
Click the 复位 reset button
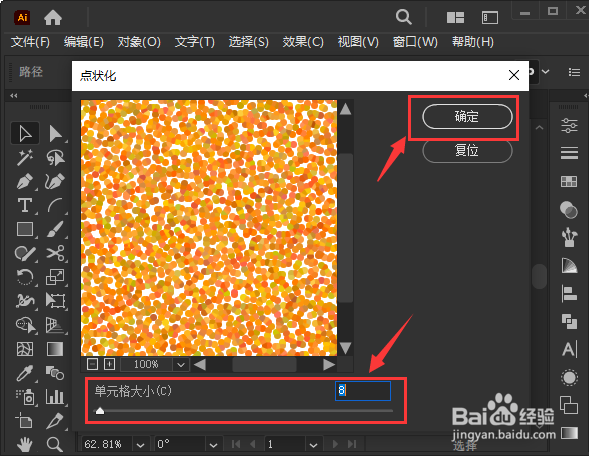coord(467,151)
